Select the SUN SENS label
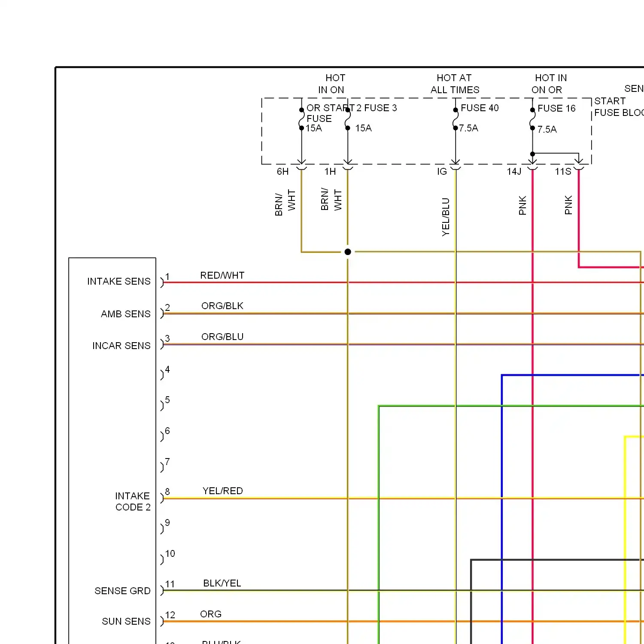The width and height of the screenshot is (644, 644). tap(126, 621)
